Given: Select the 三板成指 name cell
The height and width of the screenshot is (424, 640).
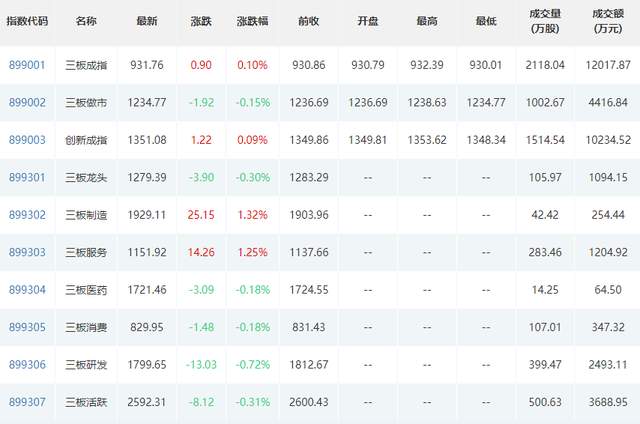Looking at the screenshot, I should pos(86,65).
